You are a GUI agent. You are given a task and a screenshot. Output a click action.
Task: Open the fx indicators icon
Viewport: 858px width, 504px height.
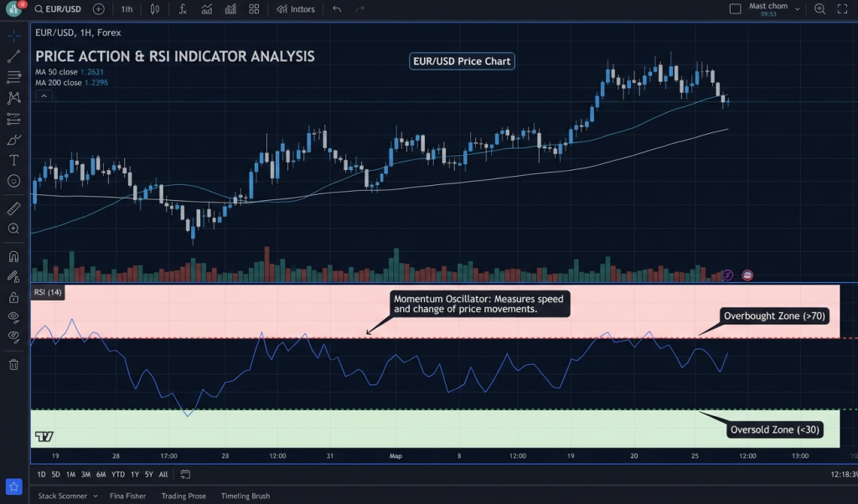coord(183,9)
